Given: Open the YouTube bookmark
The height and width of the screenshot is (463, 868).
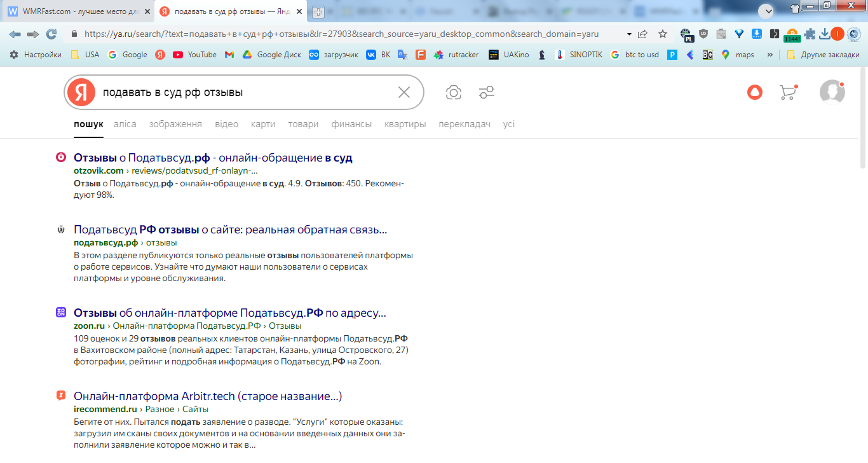Looking at the screenshot, I should [x=194, y=55].
